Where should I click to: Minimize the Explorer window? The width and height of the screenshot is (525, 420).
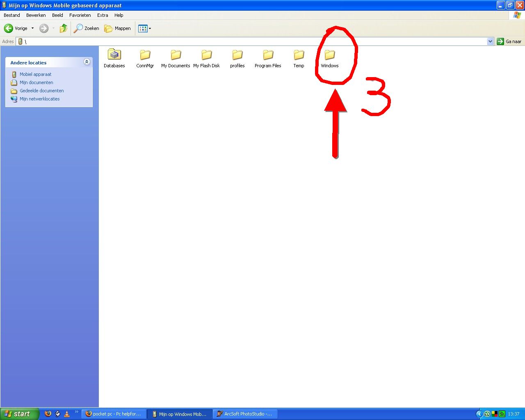pyautogui.click(x=501, y=5)
